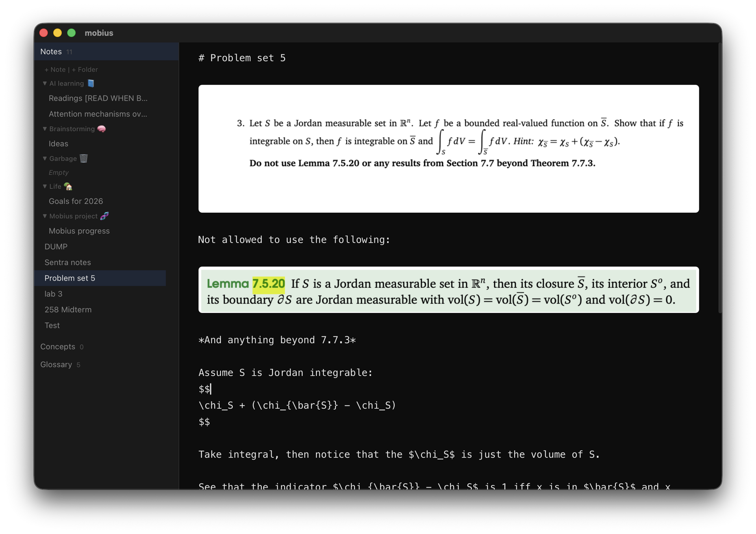Collapse the Mobius project folder
The image size is (756, 534).
pos(44,216)
